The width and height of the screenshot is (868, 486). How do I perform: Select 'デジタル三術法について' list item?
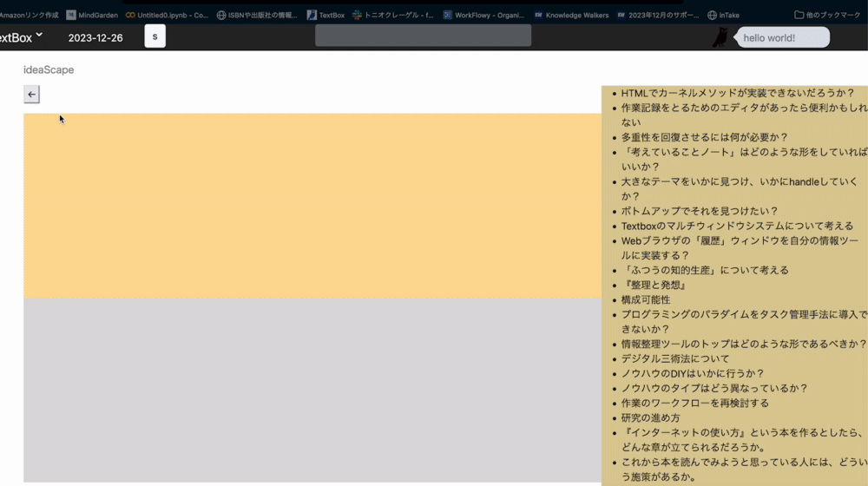pos(674,358)
